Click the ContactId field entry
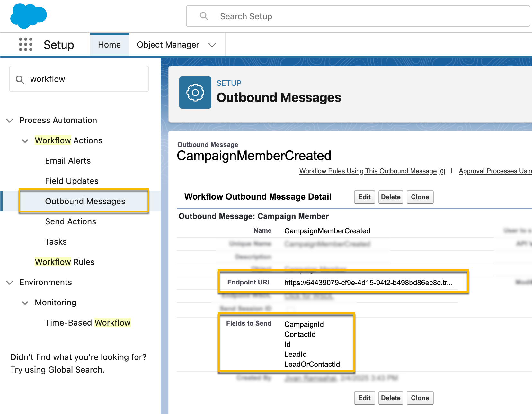 point(300,334)
